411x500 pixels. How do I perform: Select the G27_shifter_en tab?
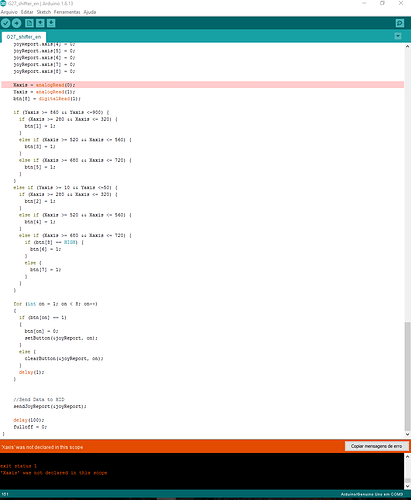(x=24, y=37)
